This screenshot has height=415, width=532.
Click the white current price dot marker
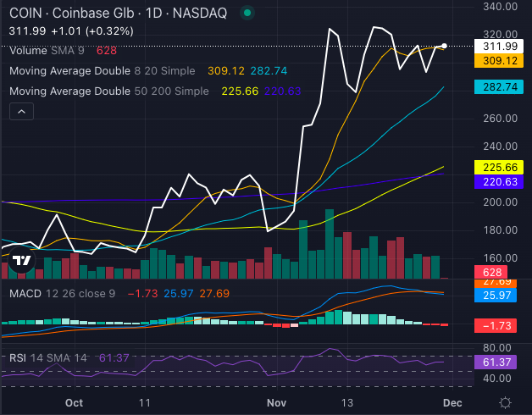point(445,45)
